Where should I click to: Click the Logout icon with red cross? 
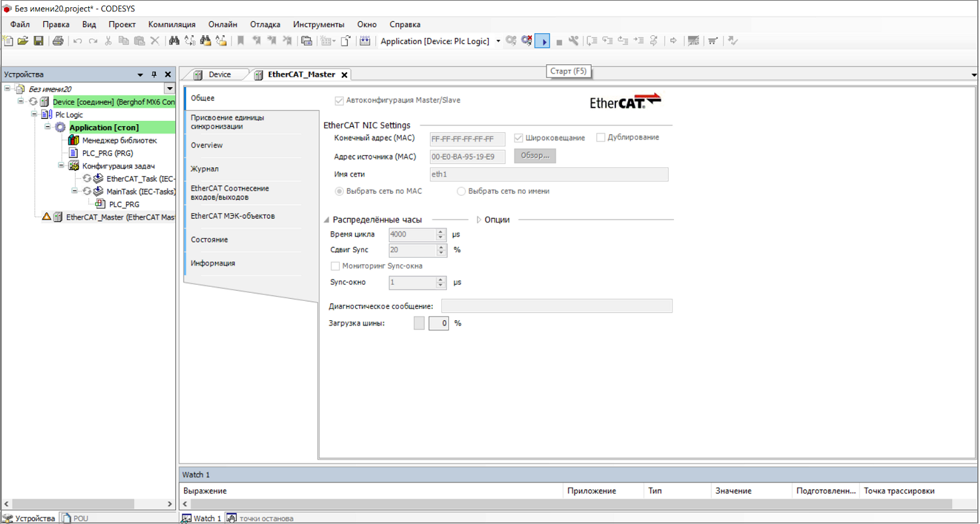tap(527, 41)
